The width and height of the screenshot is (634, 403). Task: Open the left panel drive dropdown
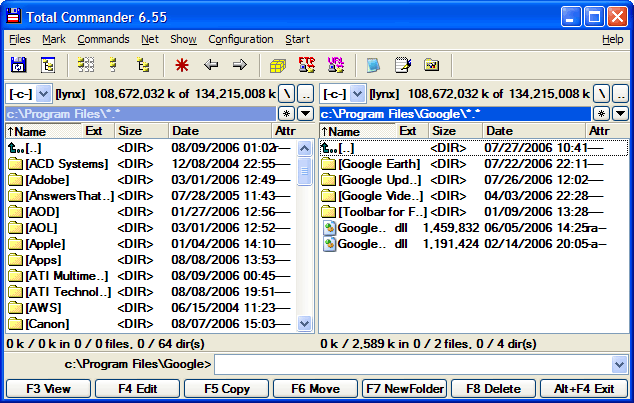43,94
